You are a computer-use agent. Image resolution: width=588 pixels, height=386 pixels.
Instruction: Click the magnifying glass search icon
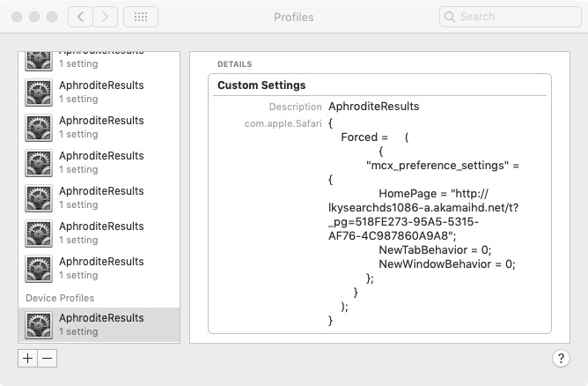click(x=450, y=17)
